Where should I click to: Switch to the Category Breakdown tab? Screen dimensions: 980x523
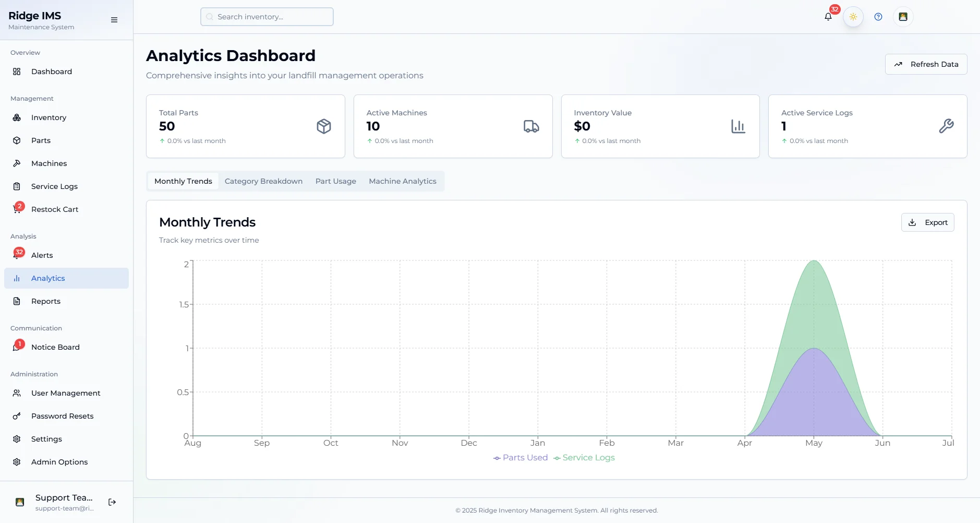point(263,181)
